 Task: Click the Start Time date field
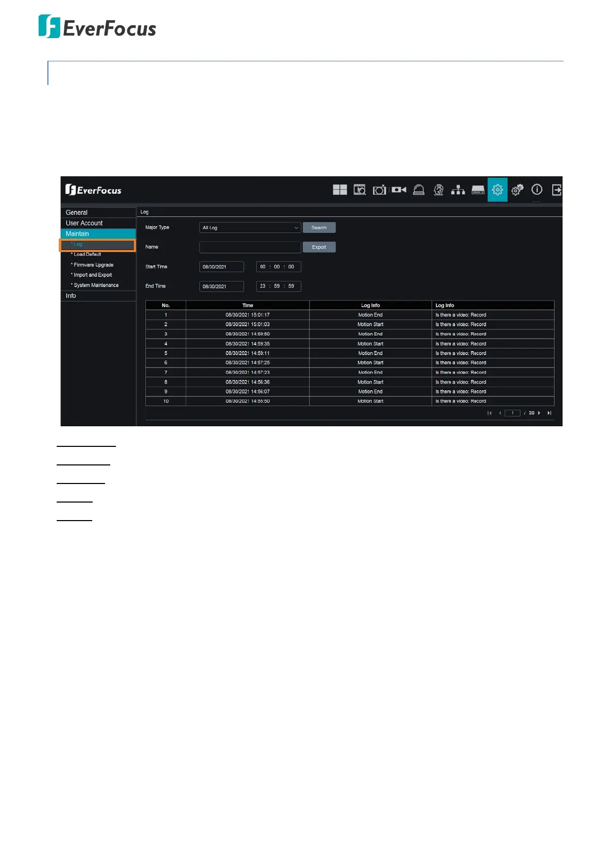tap(222, 267)
